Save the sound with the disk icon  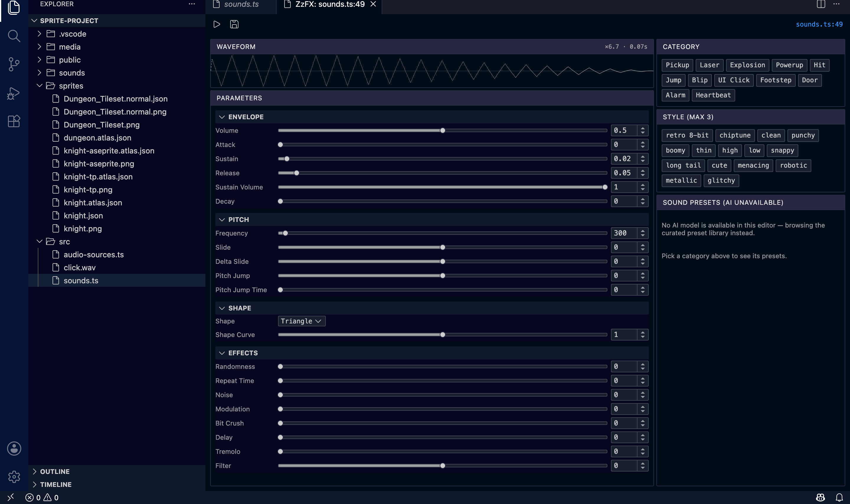click(x=234, y=24)
